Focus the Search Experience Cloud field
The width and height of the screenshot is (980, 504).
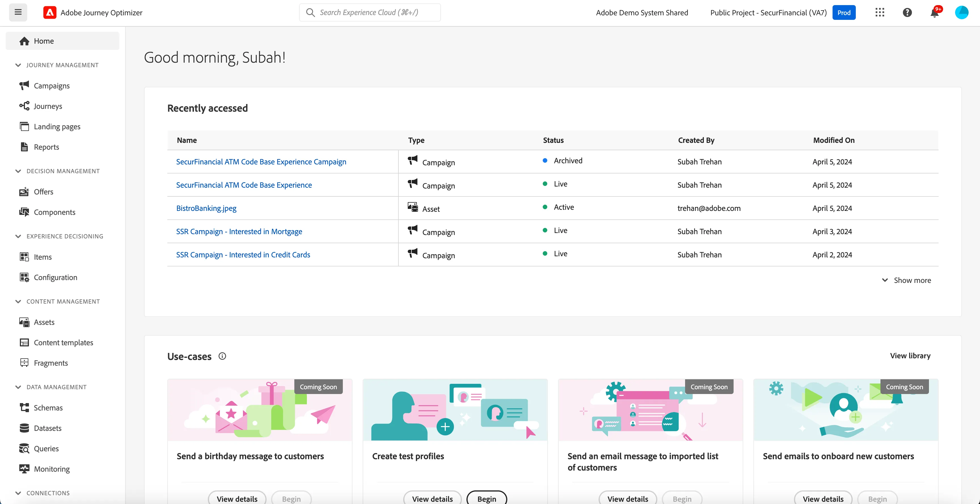[x=370, y=12]
